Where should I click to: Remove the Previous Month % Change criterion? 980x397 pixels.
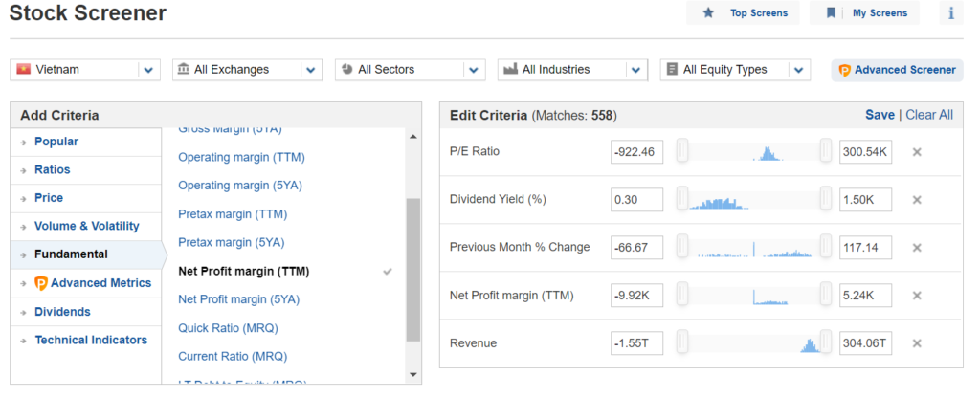coord(917,248)
